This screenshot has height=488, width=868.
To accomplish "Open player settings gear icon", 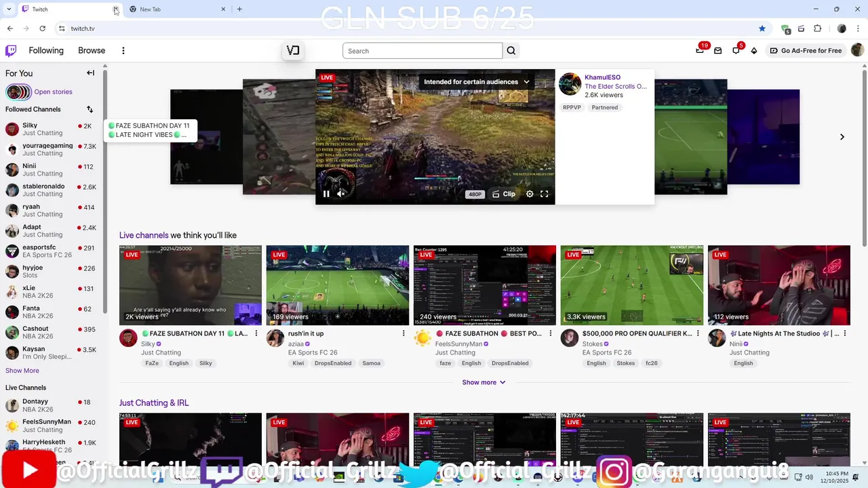I will coord(530,194).
